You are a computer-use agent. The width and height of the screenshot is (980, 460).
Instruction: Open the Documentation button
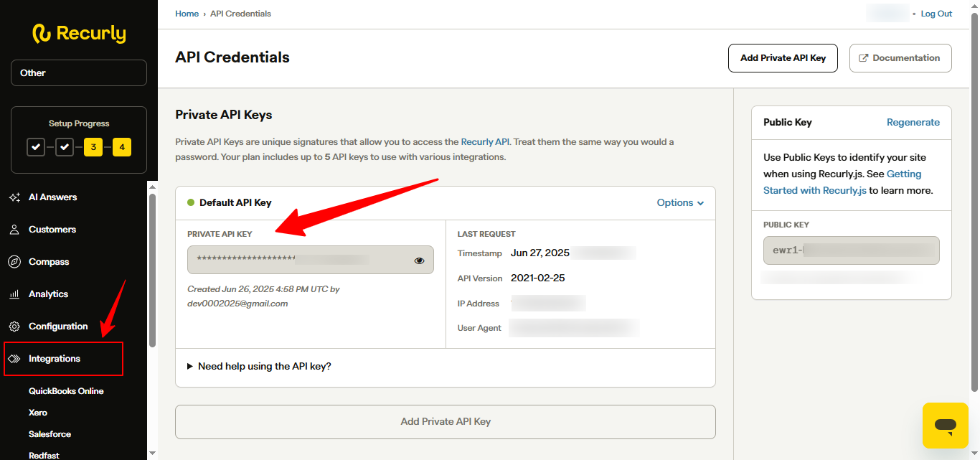click(900, 58)
